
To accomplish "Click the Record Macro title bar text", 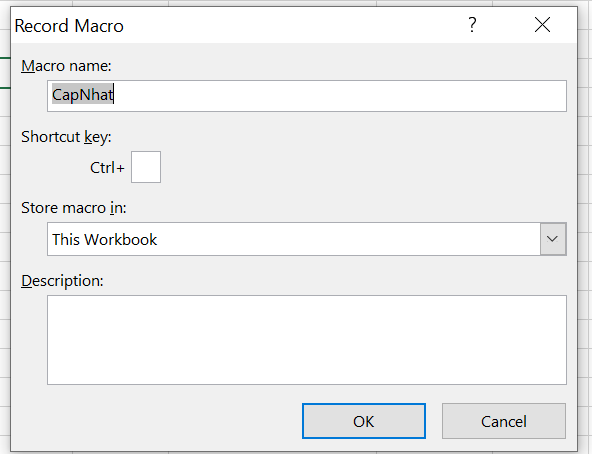I will coord(69,26).
